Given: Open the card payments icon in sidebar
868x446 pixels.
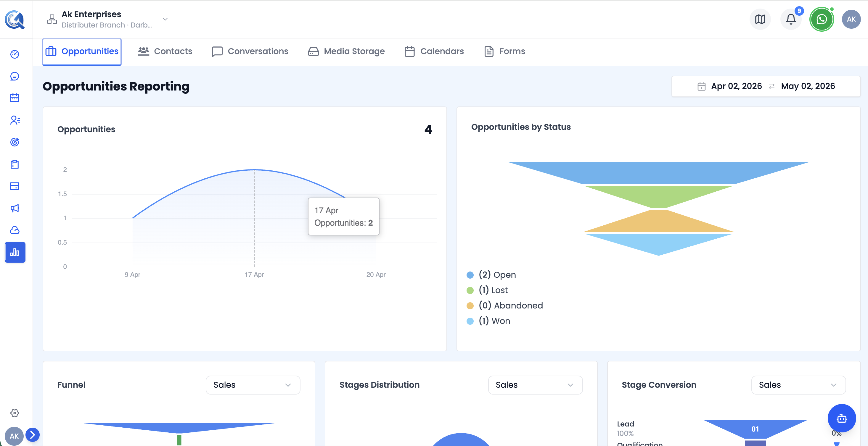Looking at the screenshot, I should click(15, 186).
